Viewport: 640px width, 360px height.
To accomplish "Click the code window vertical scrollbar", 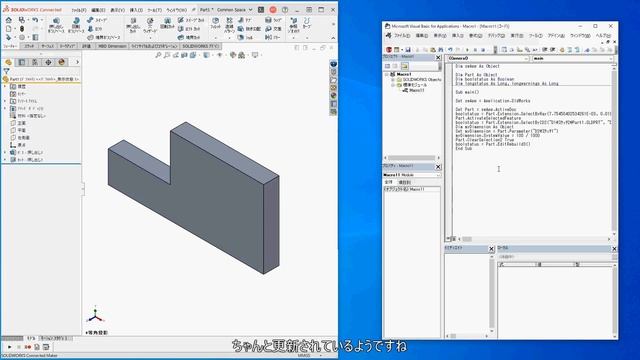I will point(614,149).
